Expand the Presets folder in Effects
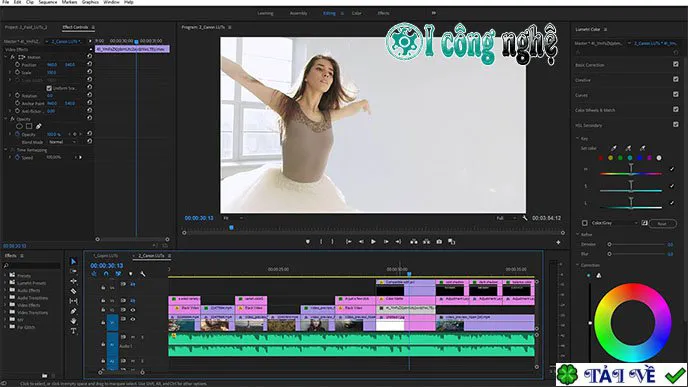Viewport: 688px width, 387px height. (6, 276)
